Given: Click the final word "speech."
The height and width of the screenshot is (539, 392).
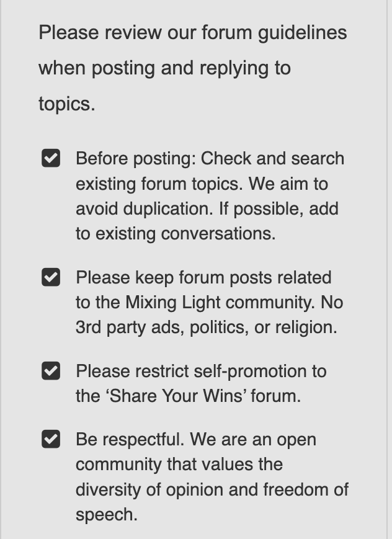Looking at the screenshot, I should tap(107, 515).
